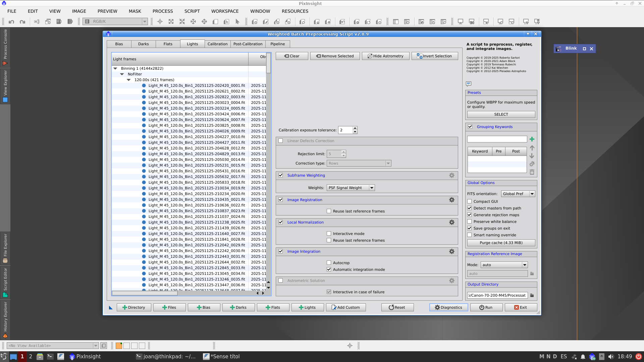The image size is (644, 362).
Task: Browse for output directory folder icon
Action: click(532, 295)
